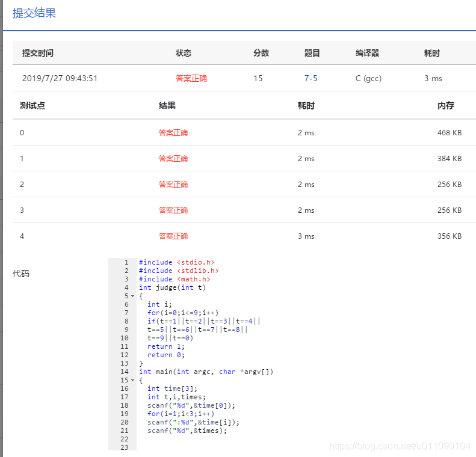Click code line scanf("%d",&times);
This screenshot has width=476, height=457.
pyautogui.click(x=187, y=431)
